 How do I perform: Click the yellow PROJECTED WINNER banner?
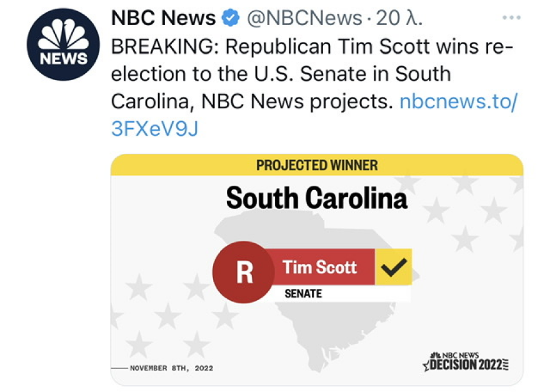pos(317,166)
